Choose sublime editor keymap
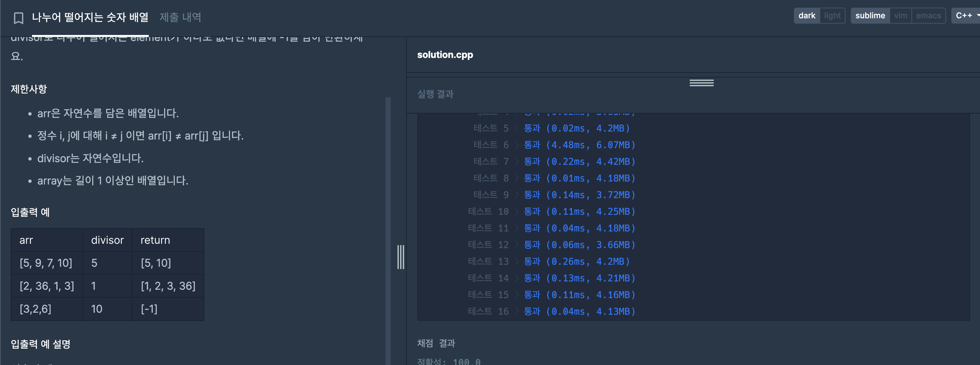980x365 pixels. pos(870,16)
